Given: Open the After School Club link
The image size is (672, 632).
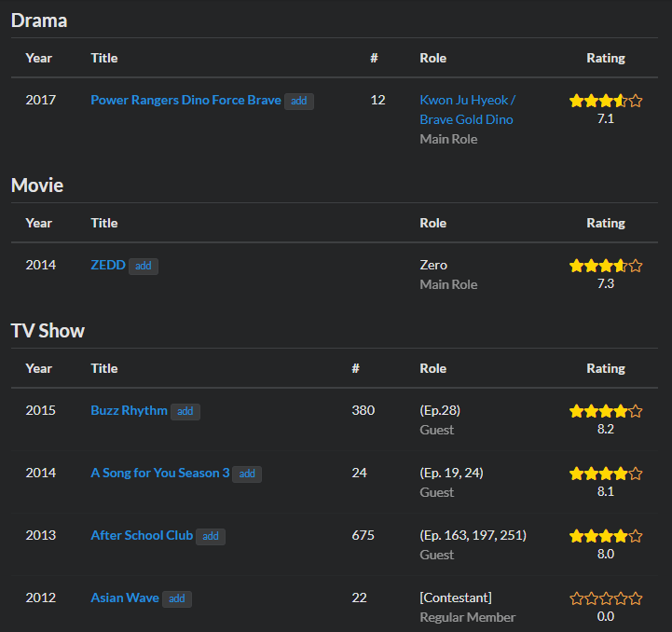Looking at the screenshot, I should point(142,535).
